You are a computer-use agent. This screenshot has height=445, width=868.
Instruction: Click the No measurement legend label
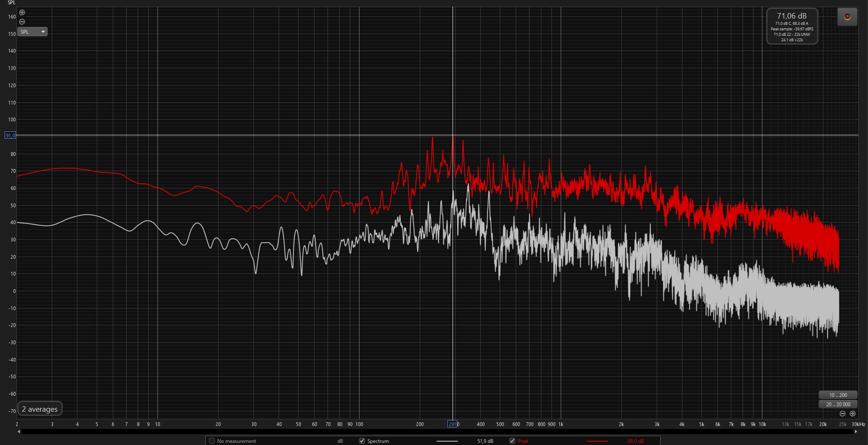236,441
